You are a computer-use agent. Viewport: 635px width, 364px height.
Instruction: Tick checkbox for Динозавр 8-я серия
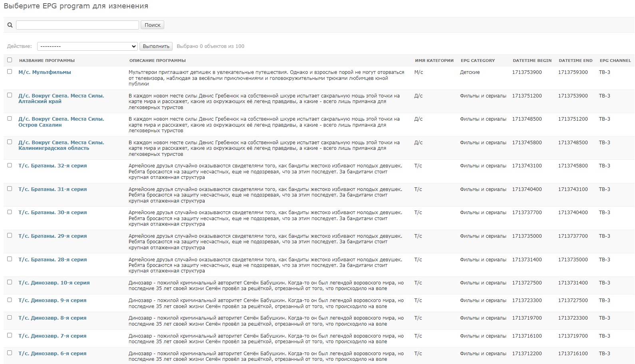point(10,317)
